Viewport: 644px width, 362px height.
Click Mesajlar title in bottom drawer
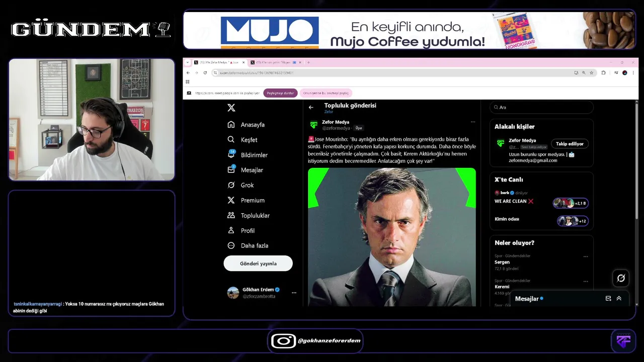[x=527, y=299]
